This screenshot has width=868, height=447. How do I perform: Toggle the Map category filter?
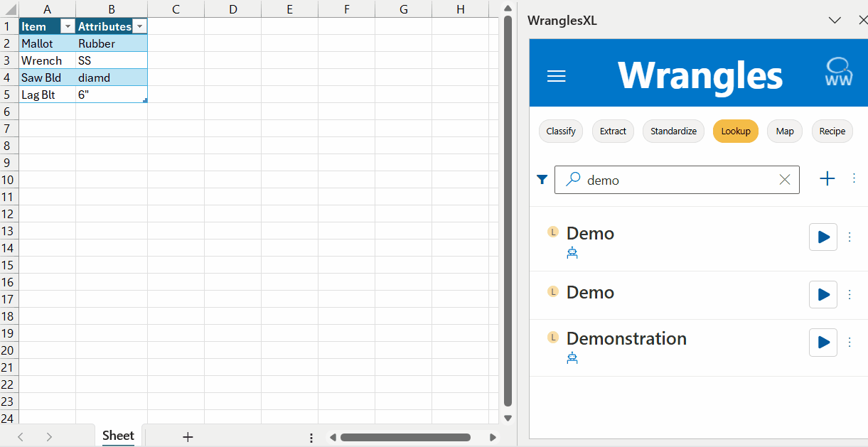click(x=784, y=131)
